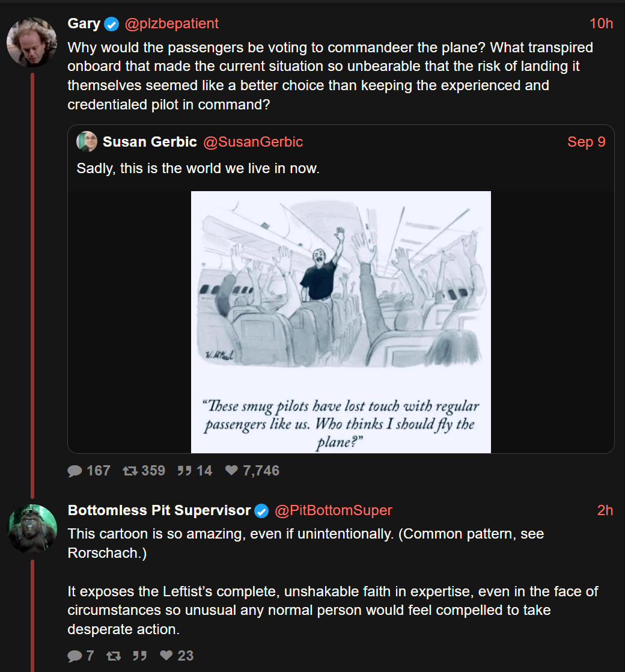Open the 10h timestamp on Gary's tweet
The image size is (625, 672).
click(x=601, y=24)
